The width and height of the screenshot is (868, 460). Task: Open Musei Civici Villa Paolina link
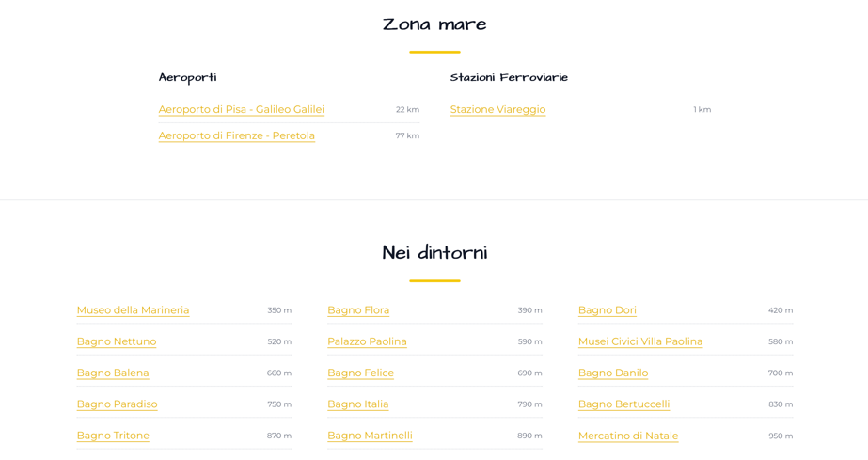[x=639, y=341]
